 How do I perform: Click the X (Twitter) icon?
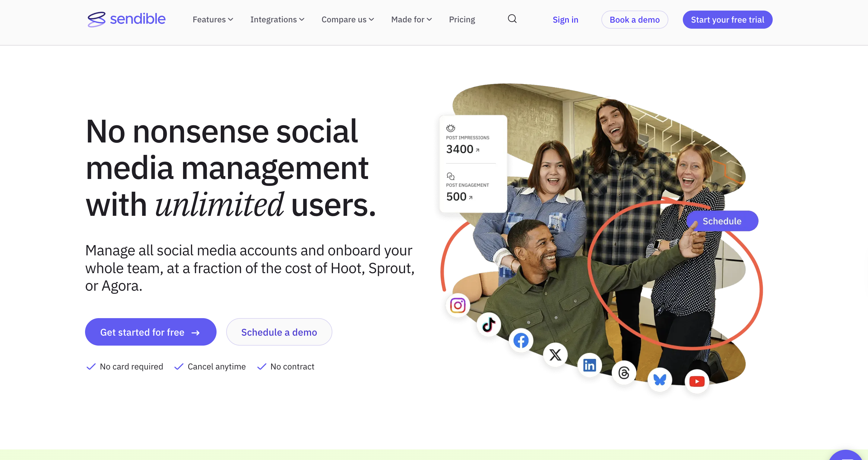pos(555,355)
